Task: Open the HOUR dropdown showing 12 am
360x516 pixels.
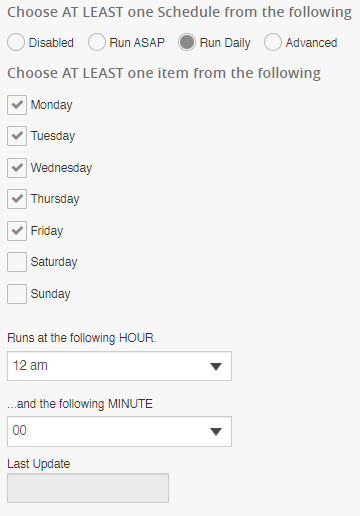Action: click(119, 366)
